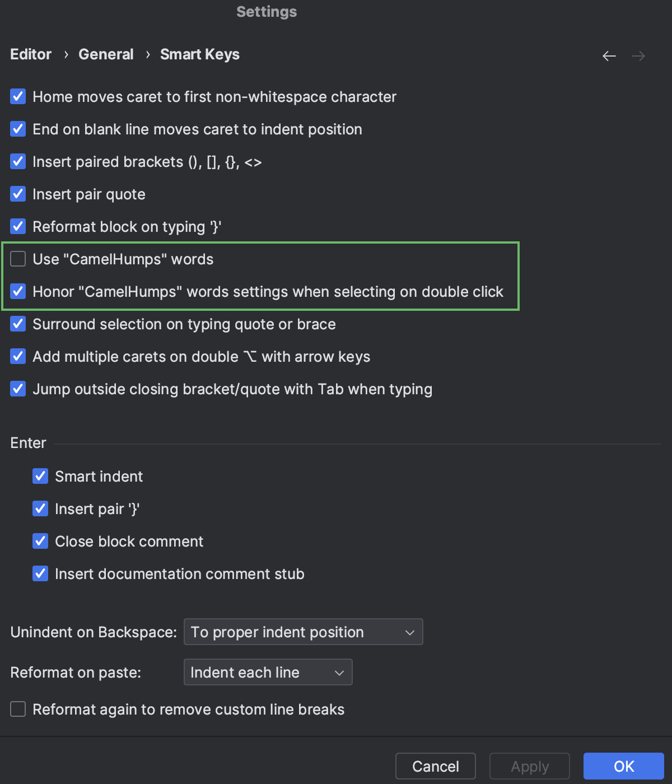672x784 pixels.
Task: Open the "Unindent on Backspace" dropdown
Action: coord(303,632)
